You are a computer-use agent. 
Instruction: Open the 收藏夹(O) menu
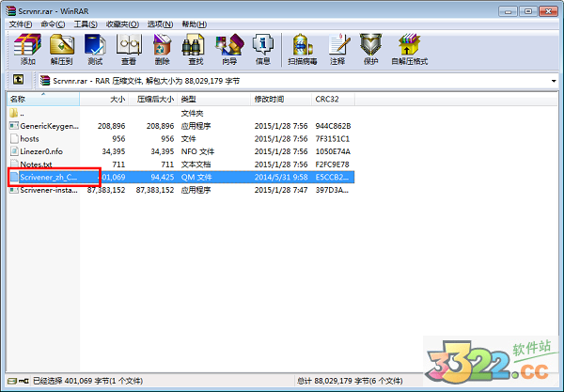click(122, 24)
